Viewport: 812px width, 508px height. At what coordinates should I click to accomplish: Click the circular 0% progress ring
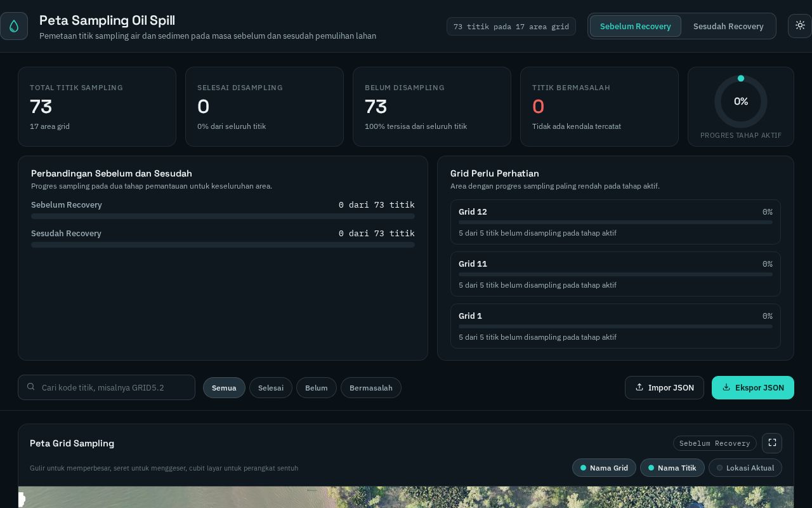click(741, 102)
